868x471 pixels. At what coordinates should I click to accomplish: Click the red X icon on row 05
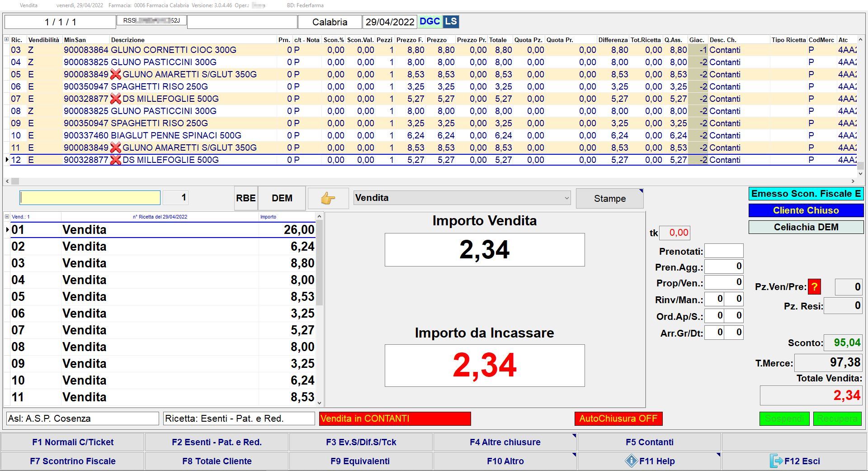[116, 75]
